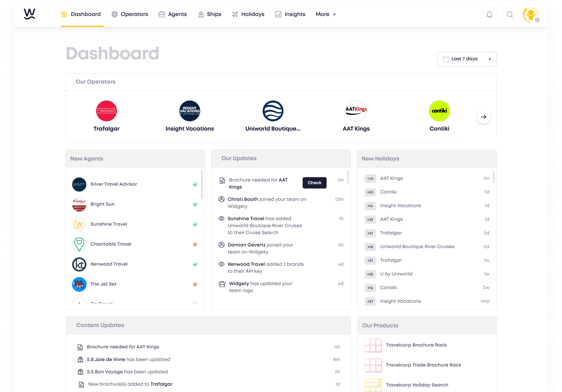
Task: Click Bright Sun agent logo
Action: [79, 204]
